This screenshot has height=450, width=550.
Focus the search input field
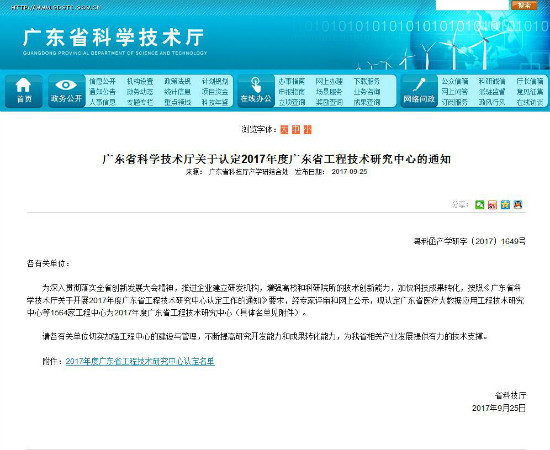coord(472,5)
